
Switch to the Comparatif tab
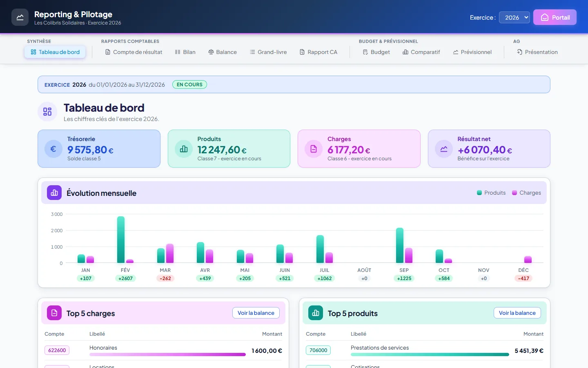click(421, 52)
